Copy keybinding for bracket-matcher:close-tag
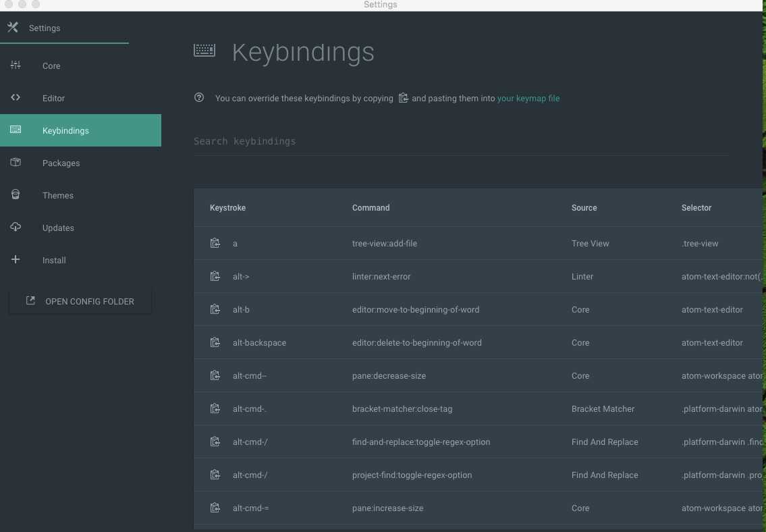This screenshot has height=532, width=766. point(215,408)
